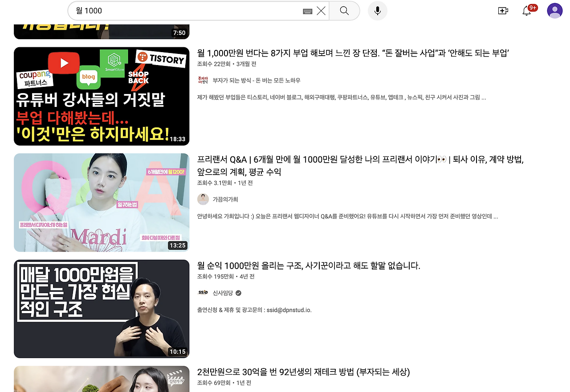Open your account profile avatar
The image size is (570, 392).
click(x=554, y=11)
